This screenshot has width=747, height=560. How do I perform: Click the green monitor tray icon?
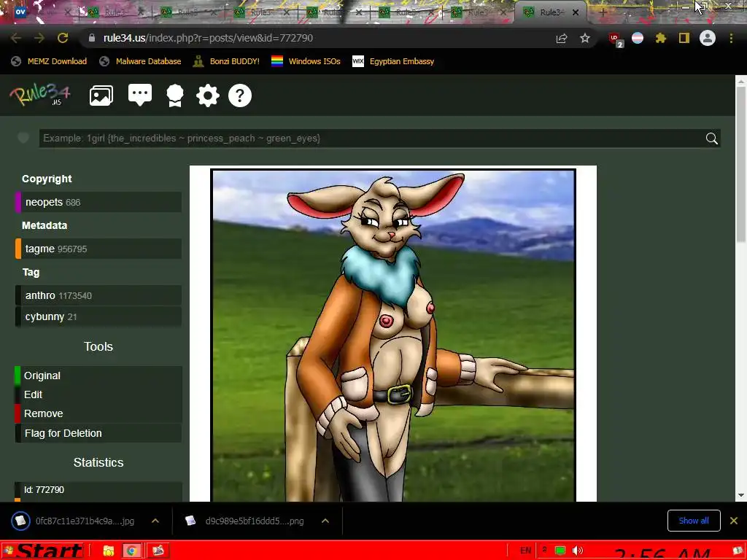click(x=560, y=551)
